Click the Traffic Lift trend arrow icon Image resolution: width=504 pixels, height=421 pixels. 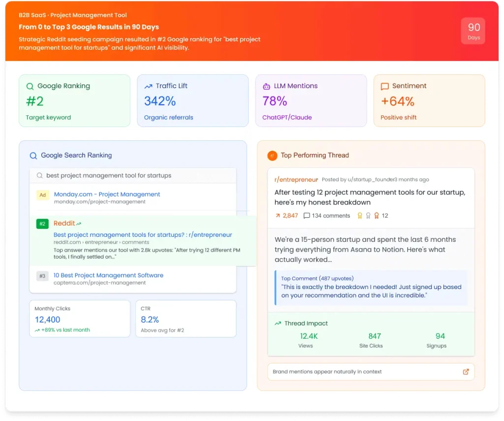[x=148, y=86]
